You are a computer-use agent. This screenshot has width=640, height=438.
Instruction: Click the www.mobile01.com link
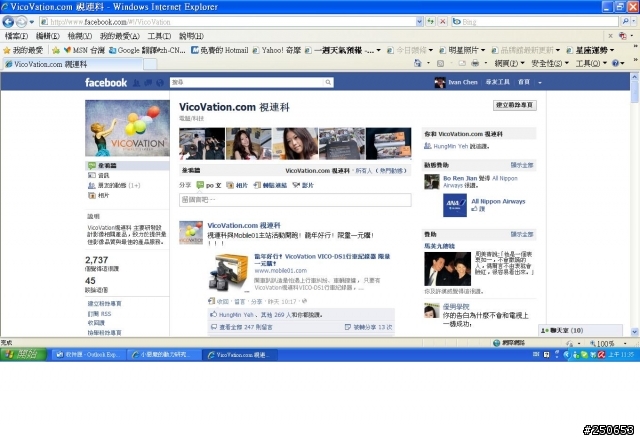[280, 271]
